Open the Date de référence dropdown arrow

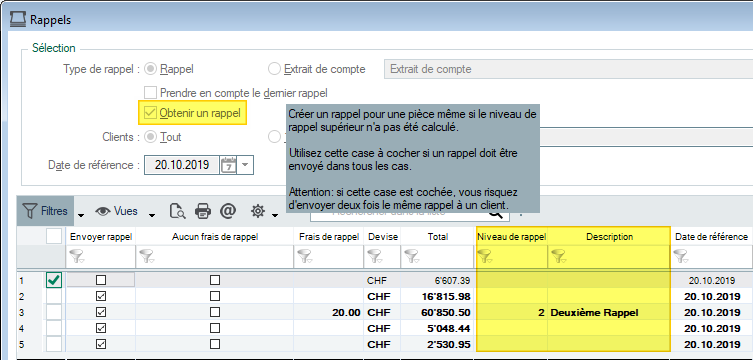tap(245, 165)
